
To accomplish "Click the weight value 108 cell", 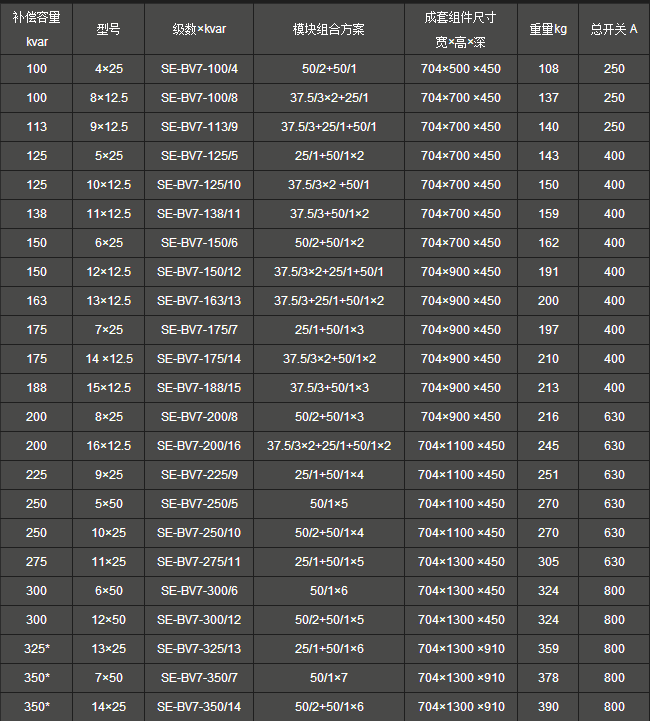I will pyautogui.click(x=548, y=69).
